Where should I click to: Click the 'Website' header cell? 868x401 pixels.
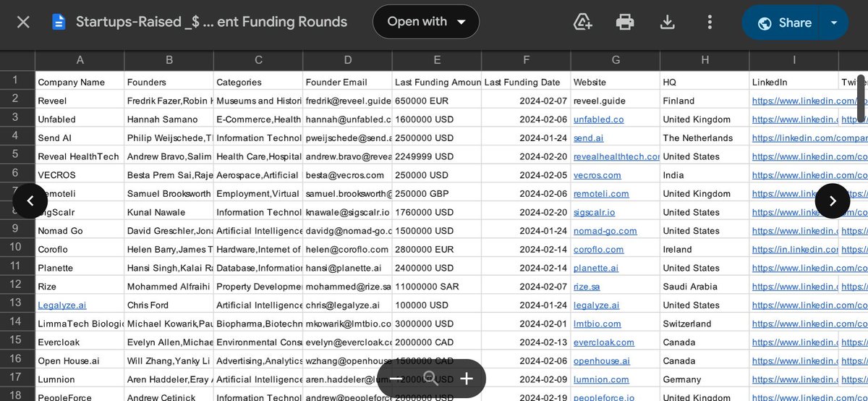click(x=615, y=82)
